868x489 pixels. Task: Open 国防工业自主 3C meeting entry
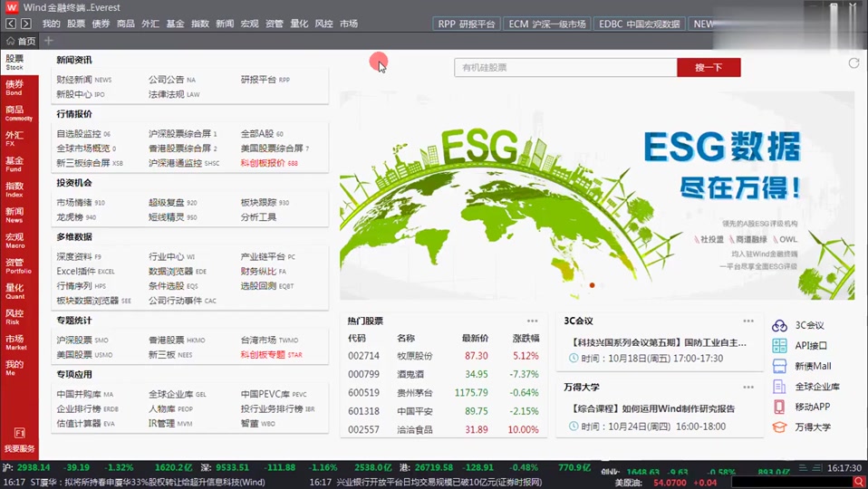point(659,343)
